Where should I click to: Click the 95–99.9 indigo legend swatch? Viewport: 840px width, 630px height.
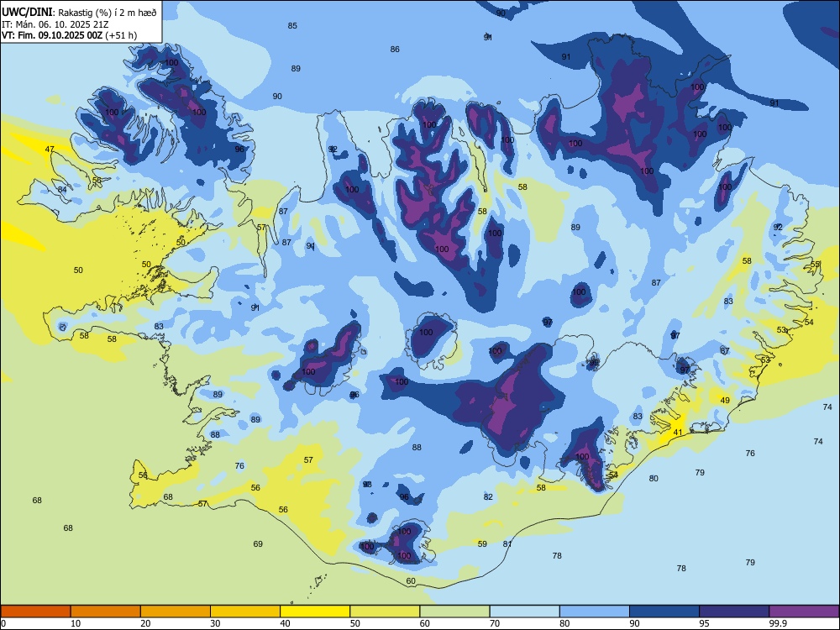point(734,612)
